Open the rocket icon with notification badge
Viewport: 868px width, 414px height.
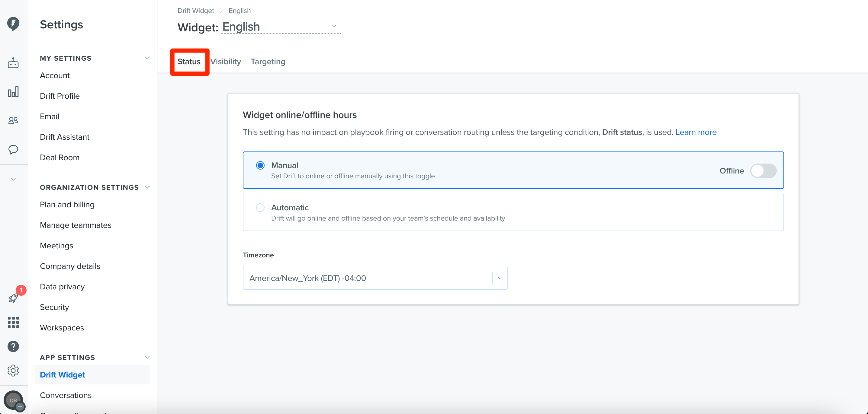point(14,298)
